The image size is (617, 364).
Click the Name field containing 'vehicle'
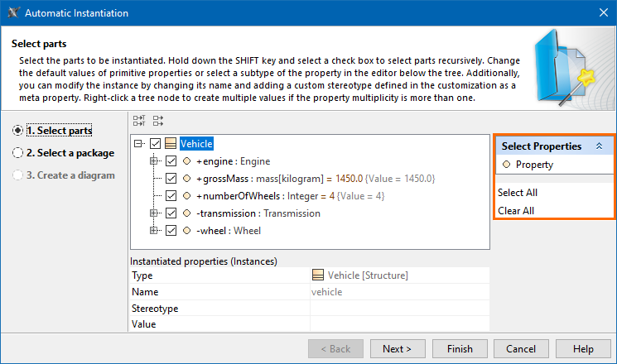[399, 292]
